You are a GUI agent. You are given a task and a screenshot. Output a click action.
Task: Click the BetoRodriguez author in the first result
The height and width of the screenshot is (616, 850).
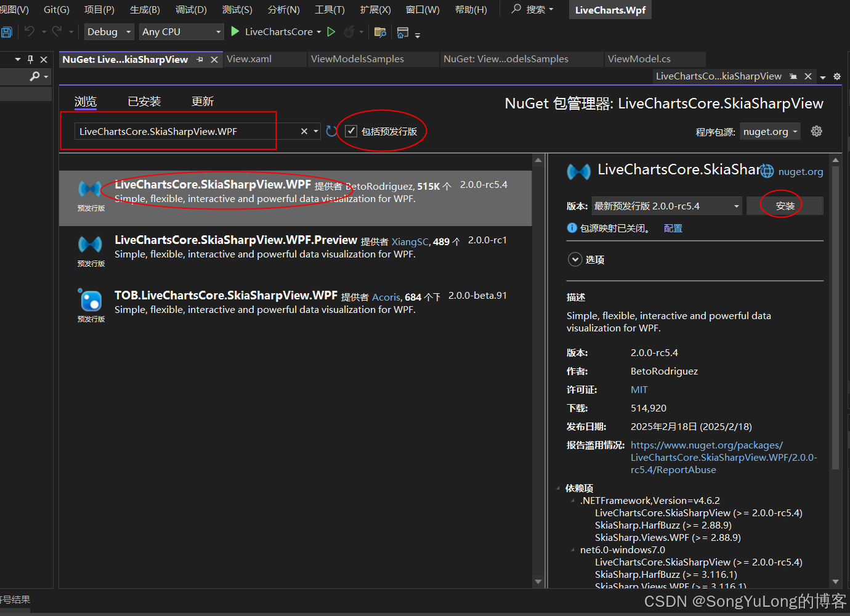click(x=379, y=186)
